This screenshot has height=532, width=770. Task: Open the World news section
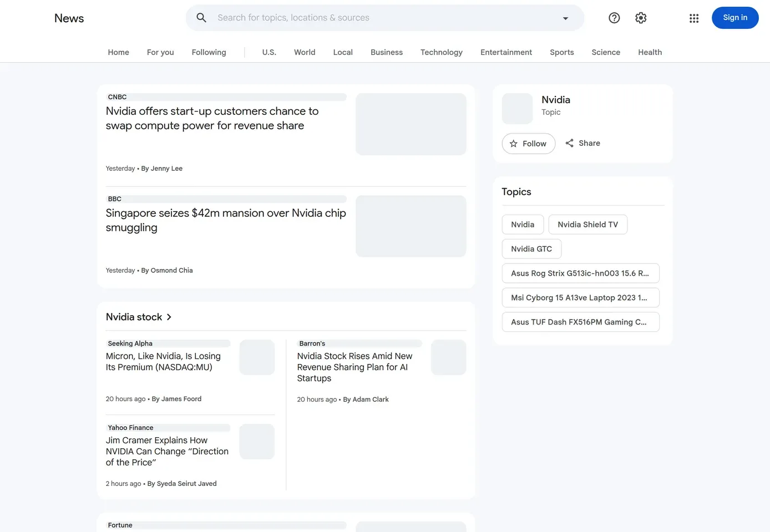[305, 52]
